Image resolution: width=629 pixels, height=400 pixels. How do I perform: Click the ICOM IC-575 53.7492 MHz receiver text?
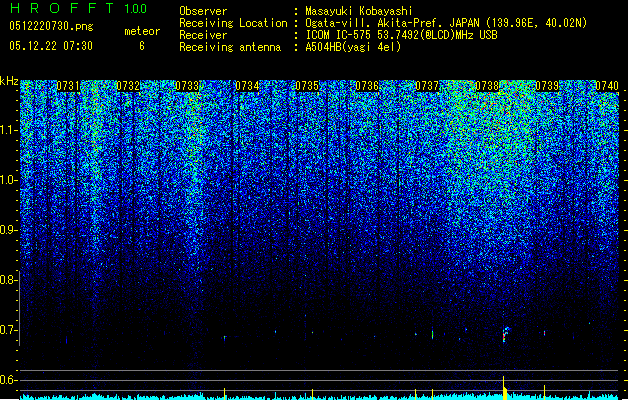401,35
